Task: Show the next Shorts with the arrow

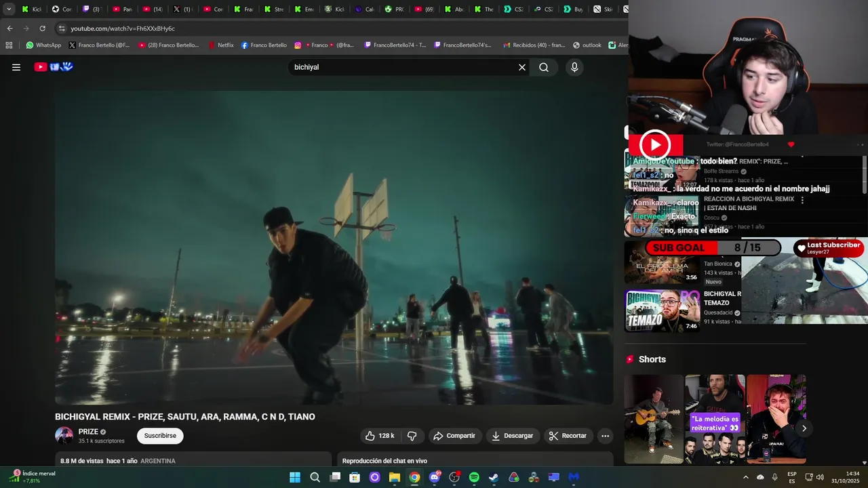Action: (x=804, y=428)
